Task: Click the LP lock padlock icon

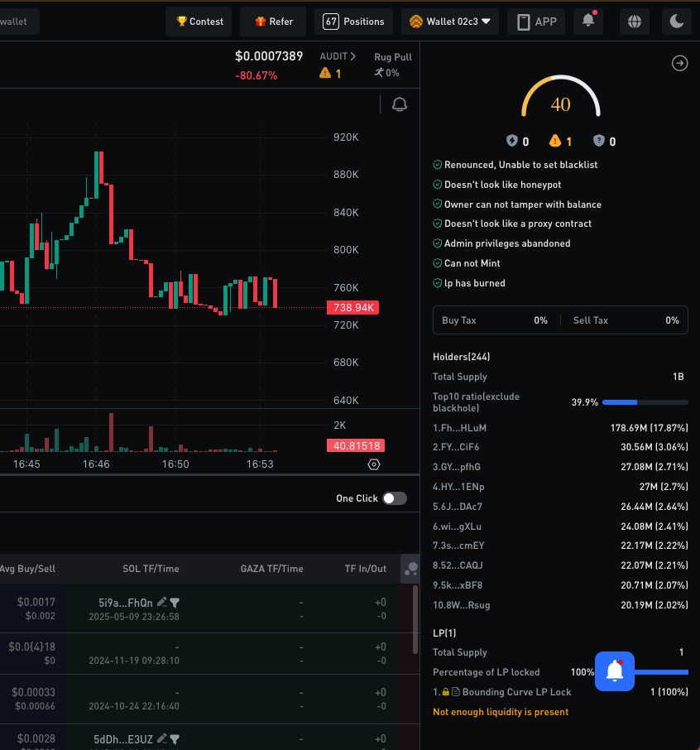Action: click(x=446, y=692)
